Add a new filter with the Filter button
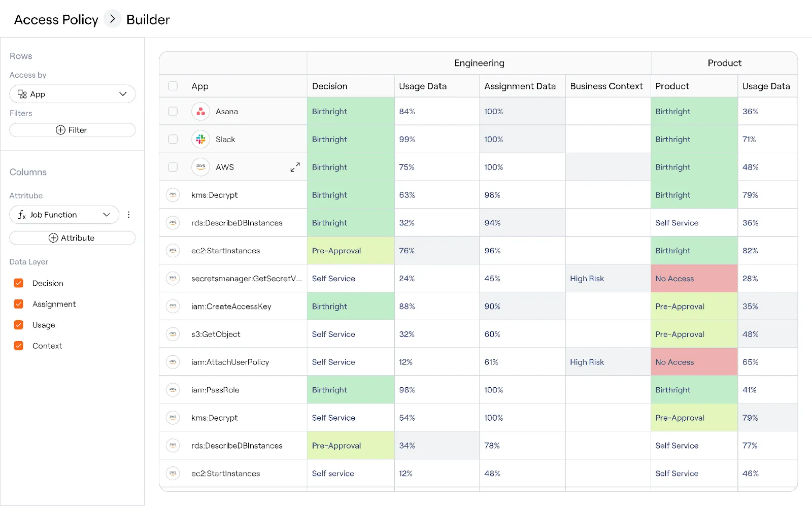 point(73,130)
